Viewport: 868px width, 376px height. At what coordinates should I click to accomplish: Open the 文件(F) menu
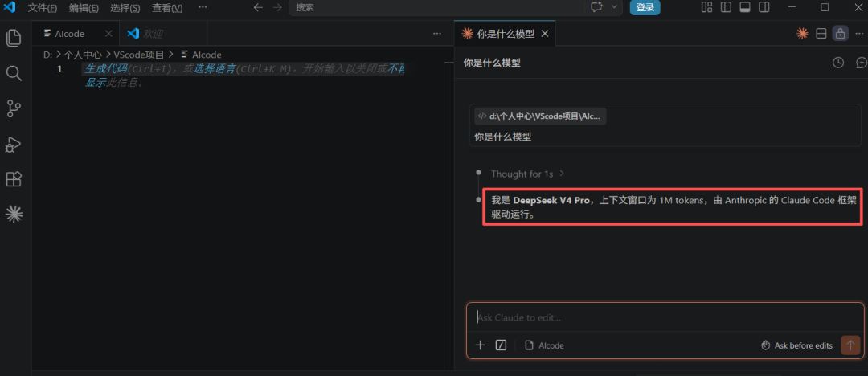tap(43, 8)
